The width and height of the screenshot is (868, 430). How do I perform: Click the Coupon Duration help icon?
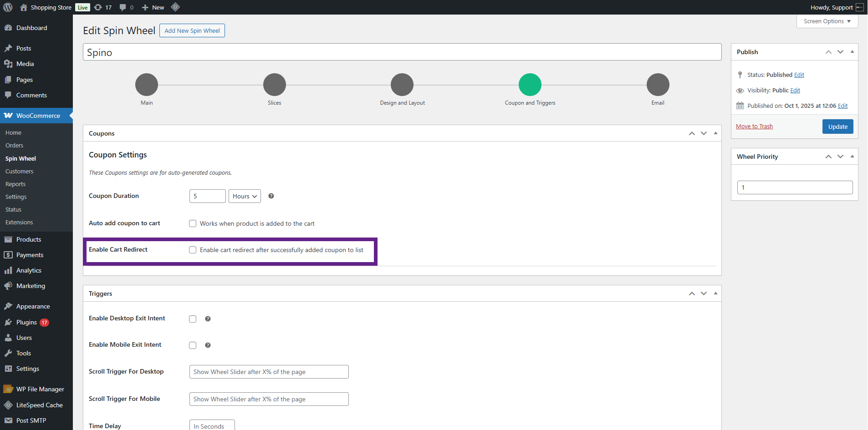[x=271, y=196]
